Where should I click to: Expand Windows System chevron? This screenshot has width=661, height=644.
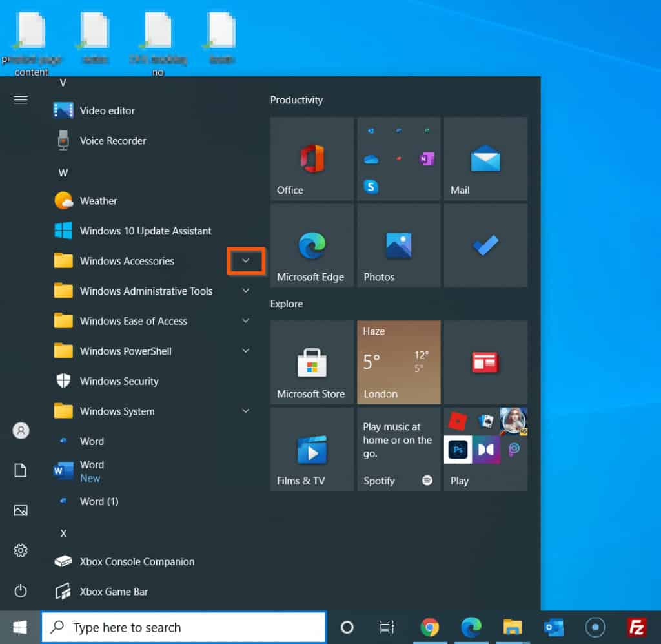tap(246, 411)
